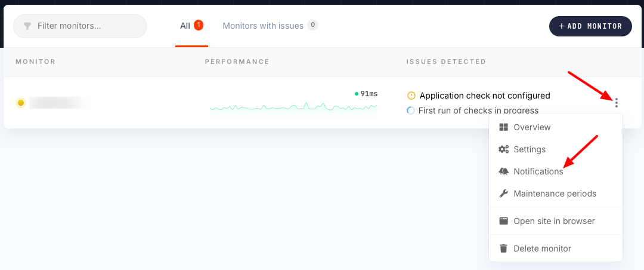Type in the Filter monitors field
644x270 pixels.
86,26
